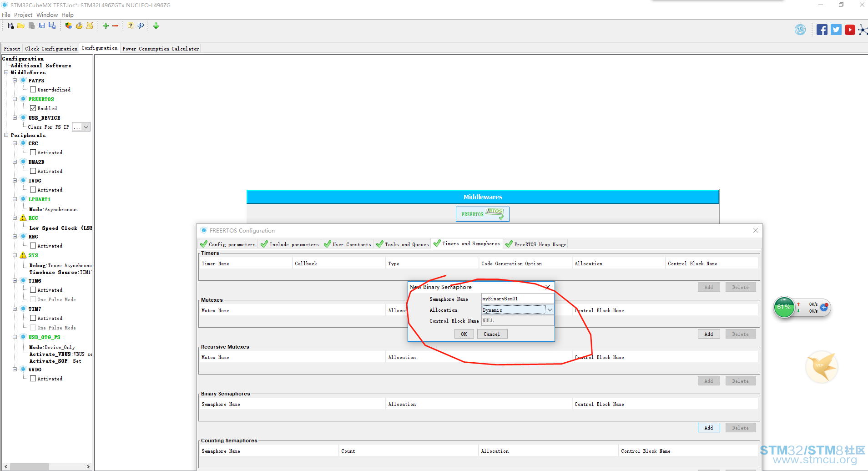Open the Help menu
This screenshot has width=868, height=471.
coord(67,15)
